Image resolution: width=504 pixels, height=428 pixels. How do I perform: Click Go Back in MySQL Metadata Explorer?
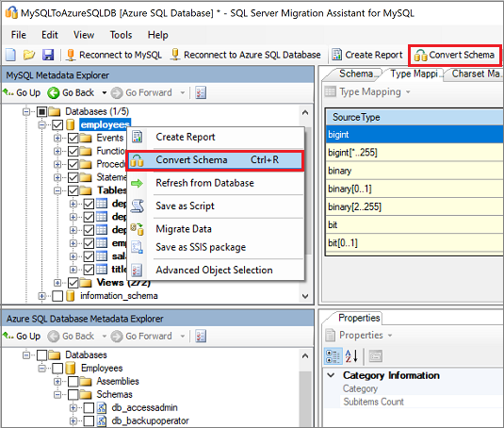coord(71,93)
